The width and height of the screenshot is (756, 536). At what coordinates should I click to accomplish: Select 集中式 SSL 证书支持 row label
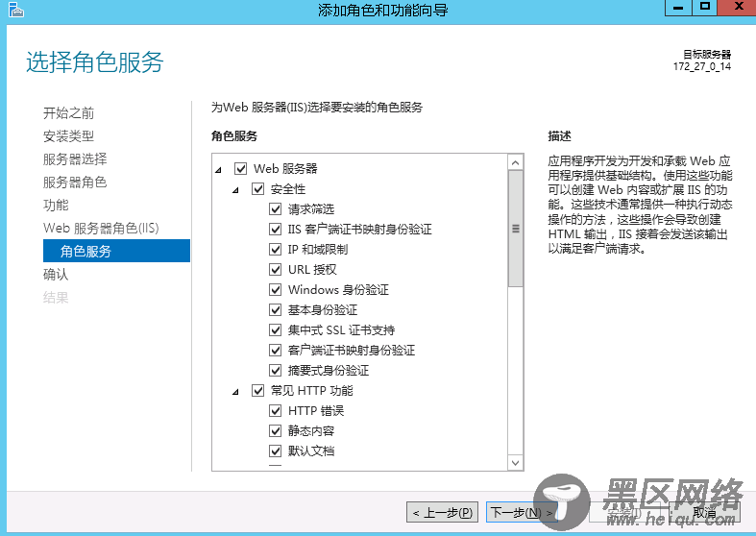341,330
